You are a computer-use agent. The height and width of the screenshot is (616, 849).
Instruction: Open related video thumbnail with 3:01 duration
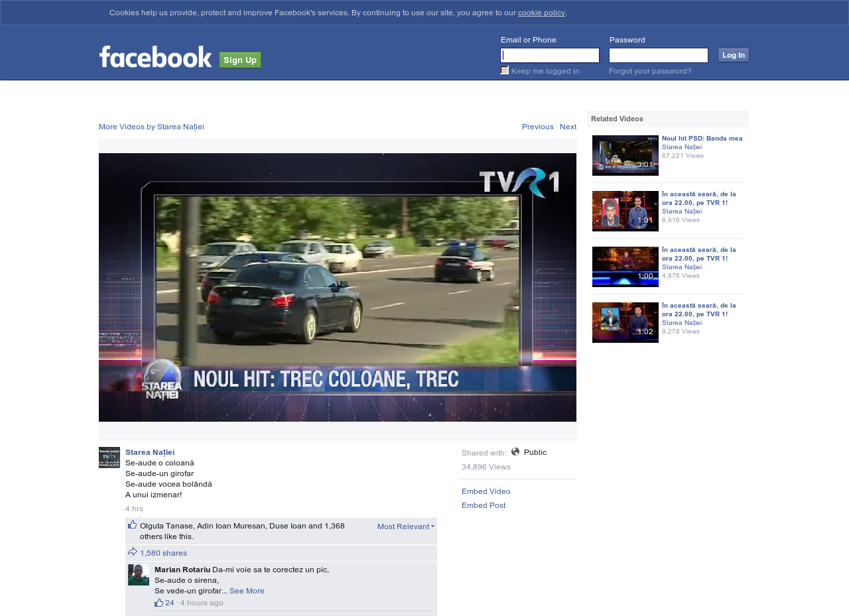click(625, 155)
